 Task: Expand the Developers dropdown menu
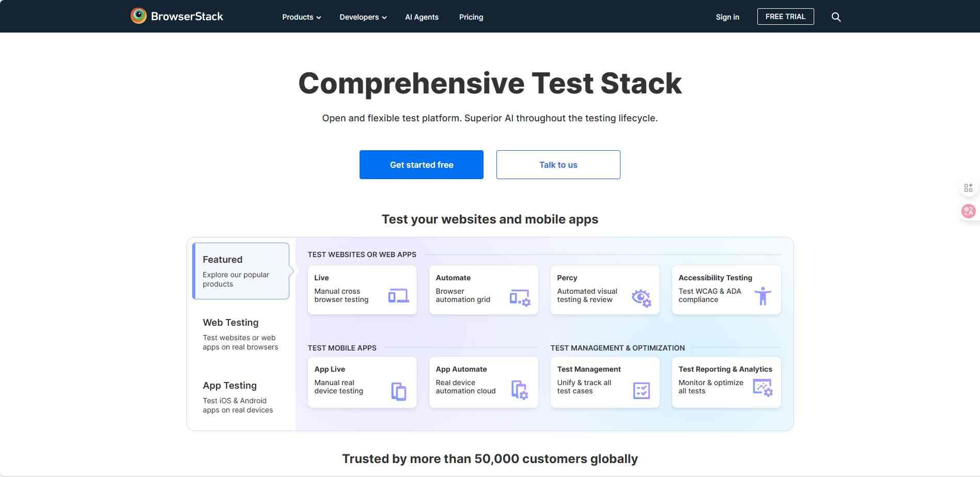coord(362,17)
